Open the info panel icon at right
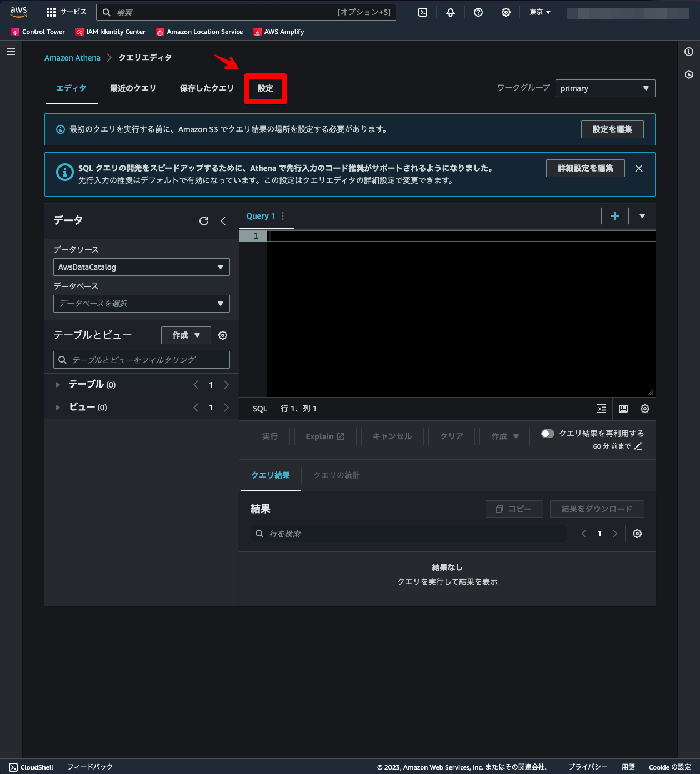Image resolution: width=700 pixels, height=774 pixels. (689, 52)
